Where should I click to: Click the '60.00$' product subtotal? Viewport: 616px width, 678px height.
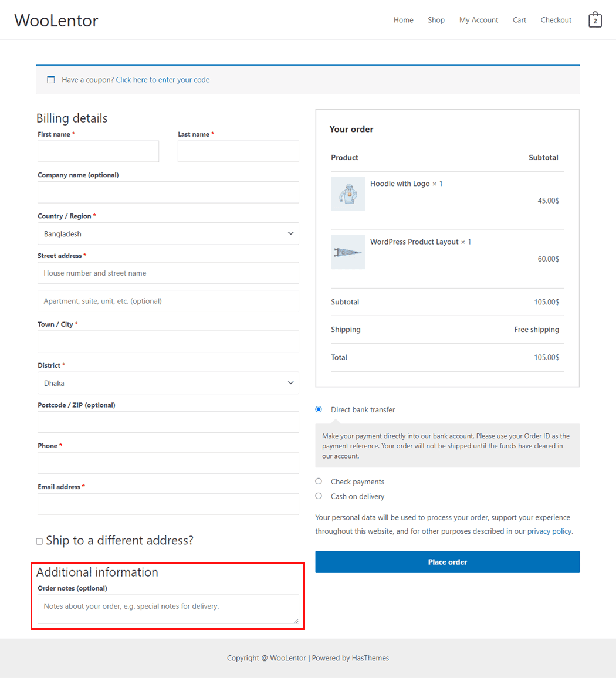[x=548, y=259]
